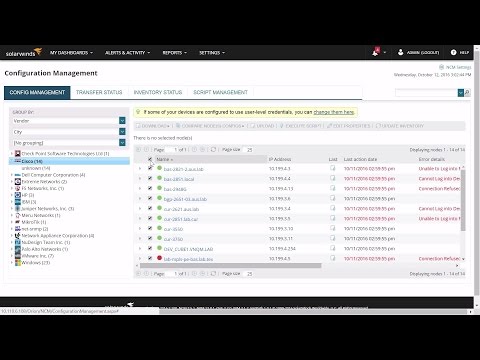This screenshot has height=360, width=480.
Task: Follow the 'change them here' link
Action: coord(334,112)
